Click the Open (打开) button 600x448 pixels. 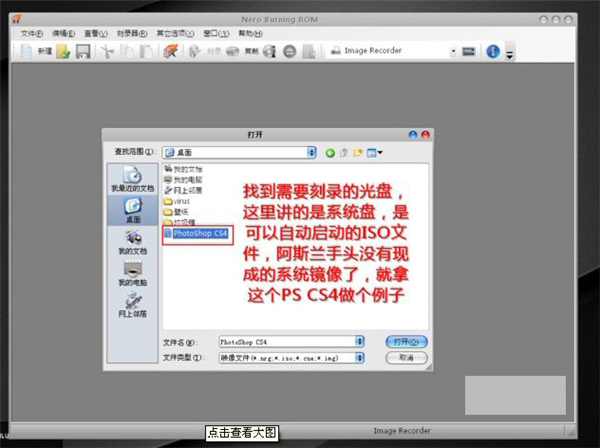[x=407, y=341]
